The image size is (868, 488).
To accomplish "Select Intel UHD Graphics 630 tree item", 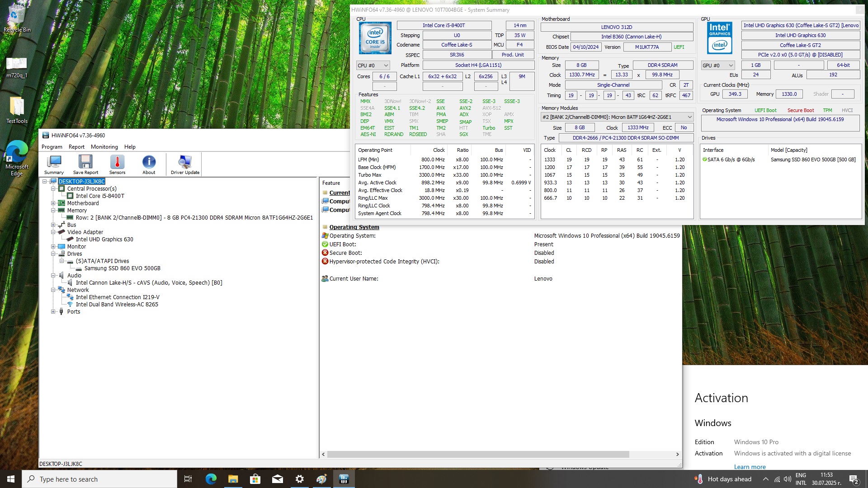I will coord(104,239).
